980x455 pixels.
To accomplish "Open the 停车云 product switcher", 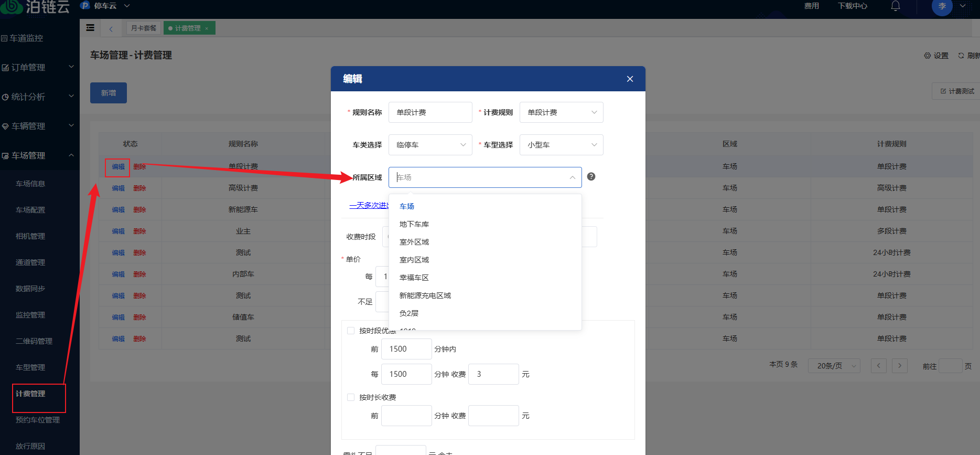I will 105,6.
